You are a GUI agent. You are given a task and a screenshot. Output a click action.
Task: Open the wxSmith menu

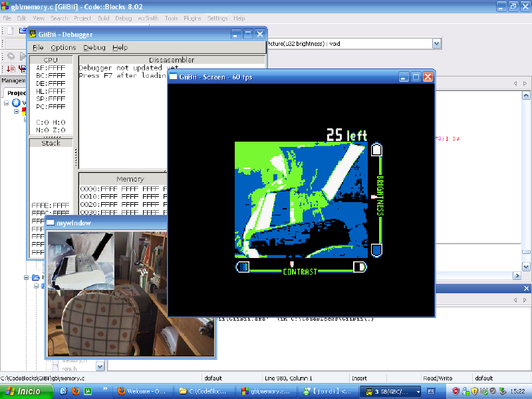click(148, 18)
